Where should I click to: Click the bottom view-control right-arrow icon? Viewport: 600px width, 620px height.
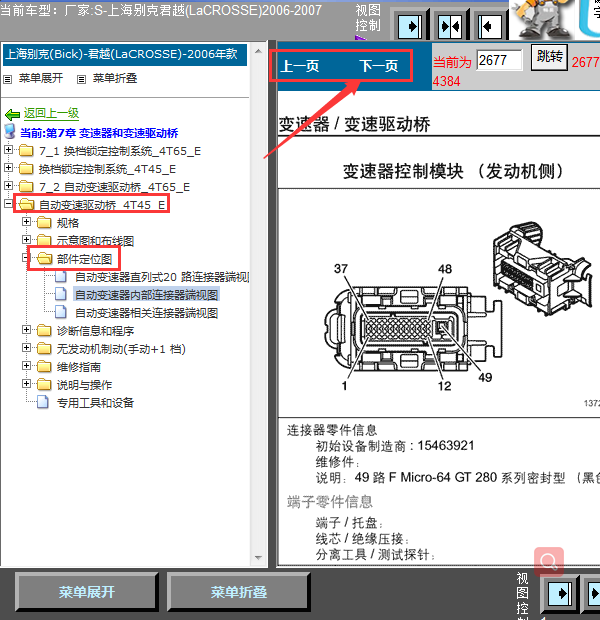coord(559,593)
